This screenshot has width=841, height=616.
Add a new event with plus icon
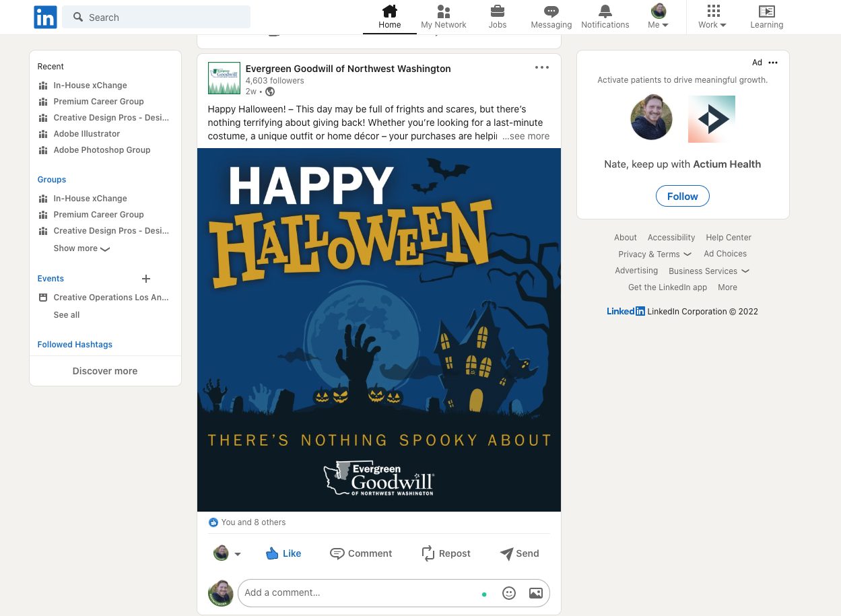[x=146, y=279]
